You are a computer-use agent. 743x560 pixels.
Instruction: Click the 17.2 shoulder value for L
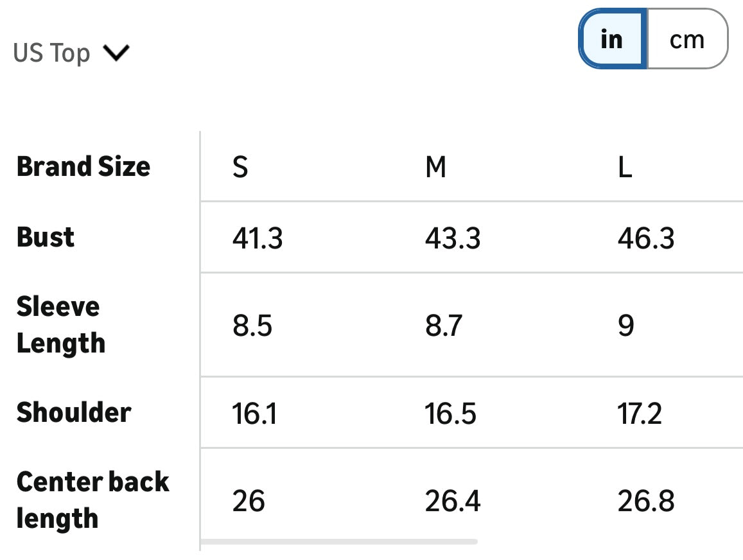coord(640,414)
